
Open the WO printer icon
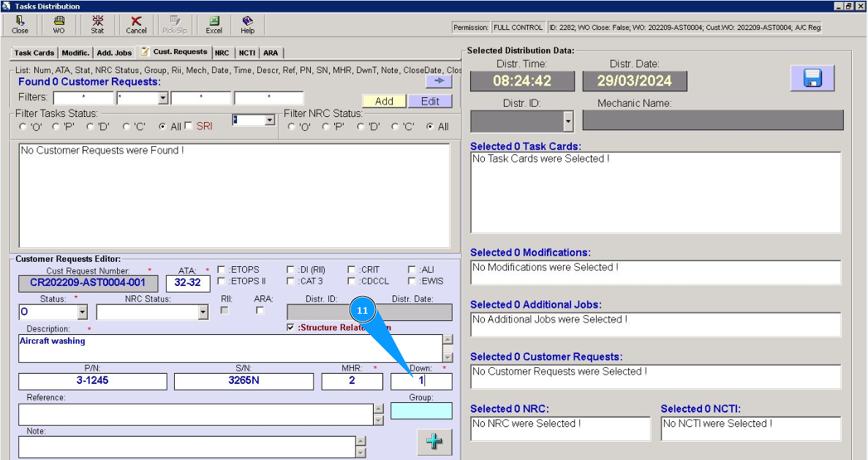(59, 25)
